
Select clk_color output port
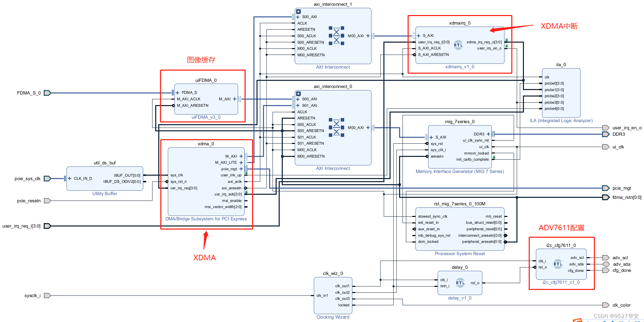click(x=606, y=305)
